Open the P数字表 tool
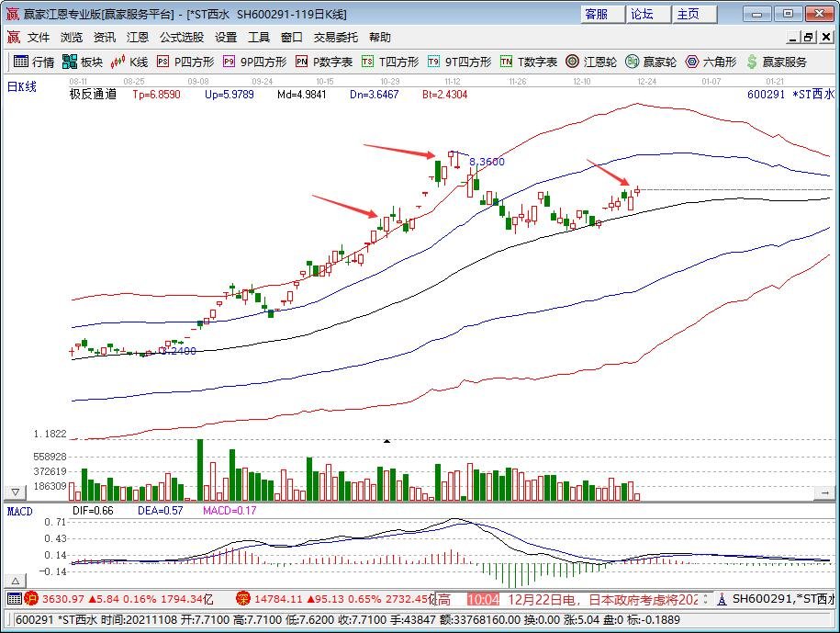Image resolution: width=840 pixels, height=633 pixels. point(324,62)
